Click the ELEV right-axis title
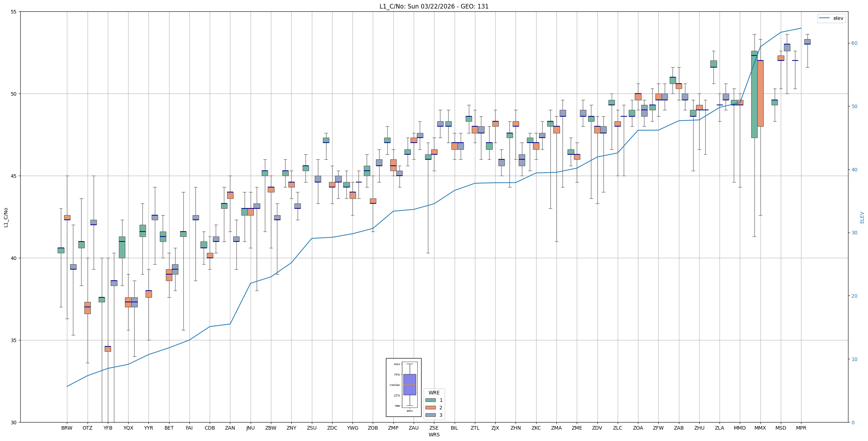Viewport: 868px width, 441px height. click(862, 217)
